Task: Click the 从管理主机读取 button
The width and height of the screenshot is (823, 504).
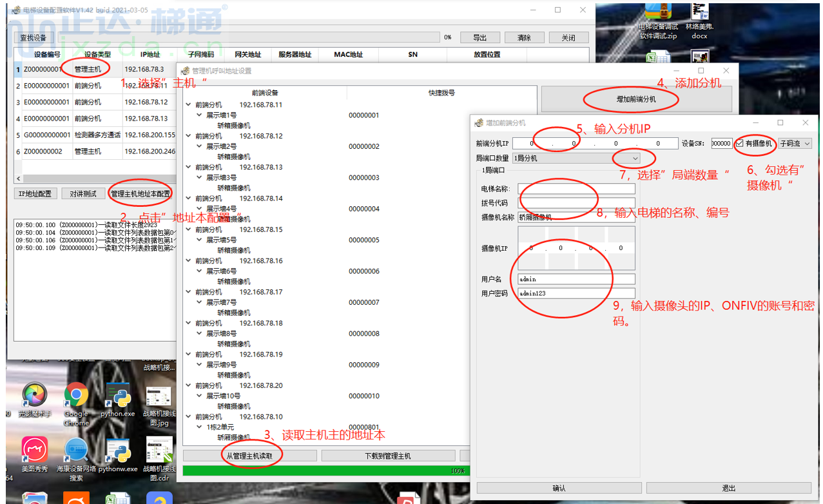Action: pos(249,456)
